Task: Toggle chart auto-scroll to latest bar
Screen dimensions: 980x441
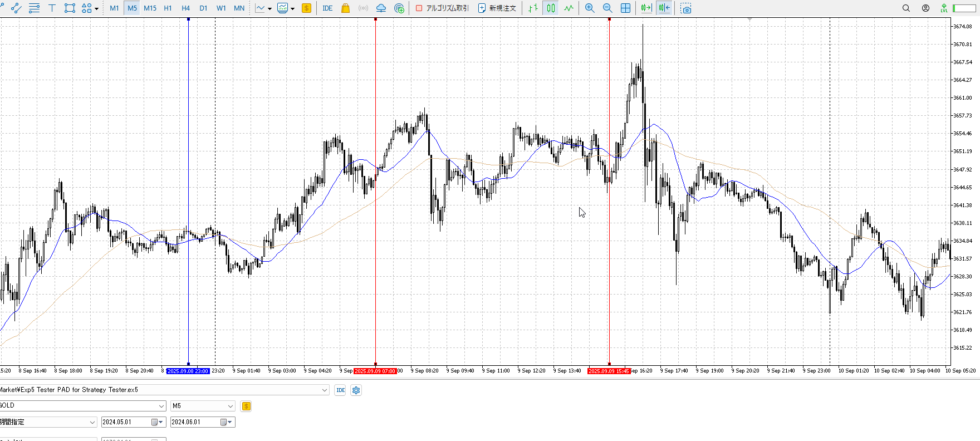Action: coord(646,8)
